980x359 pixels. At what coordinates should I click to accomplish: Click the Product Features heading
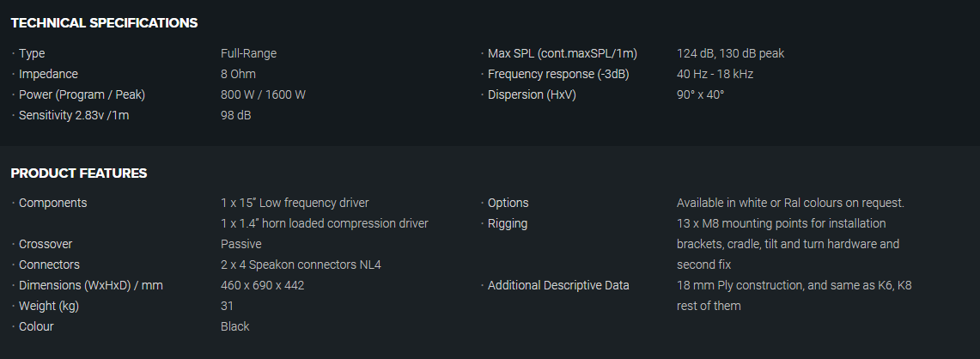coord(79,173)
